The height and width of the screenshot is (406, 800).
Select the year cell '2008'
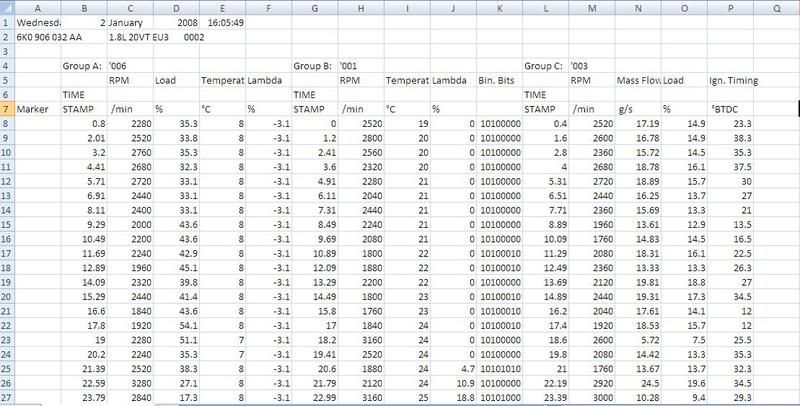pyautogui.click(x=177, y=23)
